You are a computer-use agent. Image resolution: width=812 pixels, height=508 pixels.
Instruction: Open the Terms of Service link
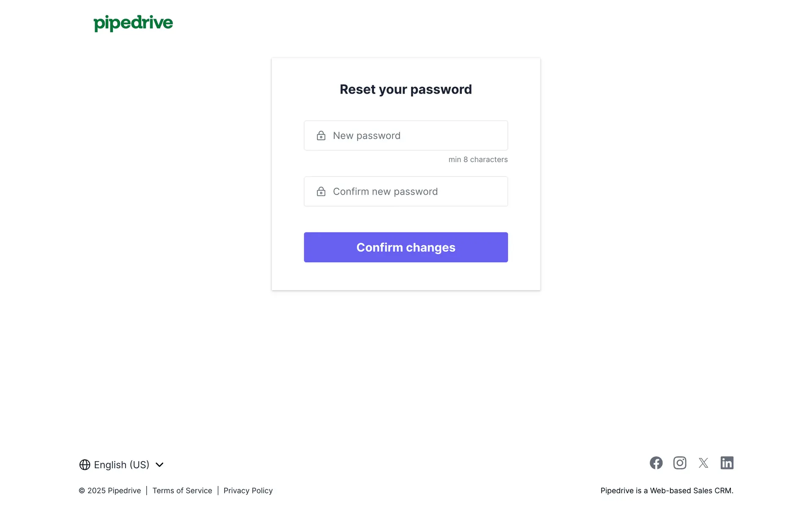click(182, 491)
